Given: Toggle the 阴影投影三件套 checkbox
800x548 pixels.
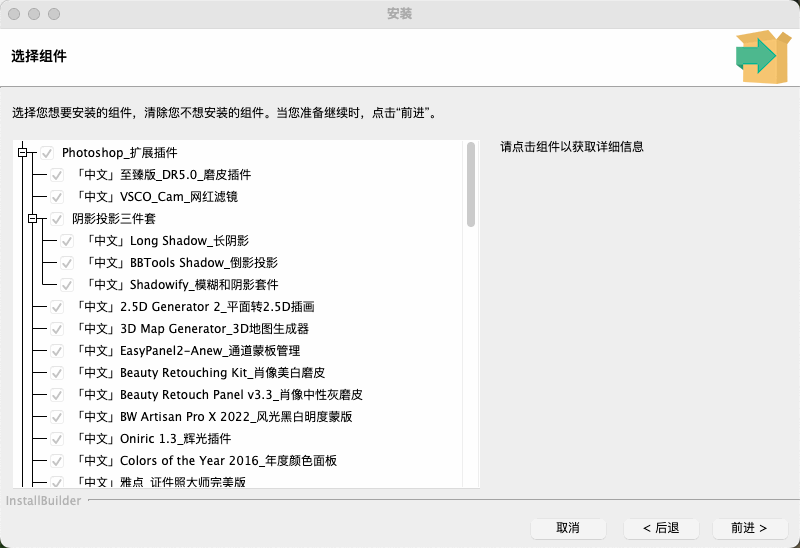Looking at the screenshot, I should point(57,219).
